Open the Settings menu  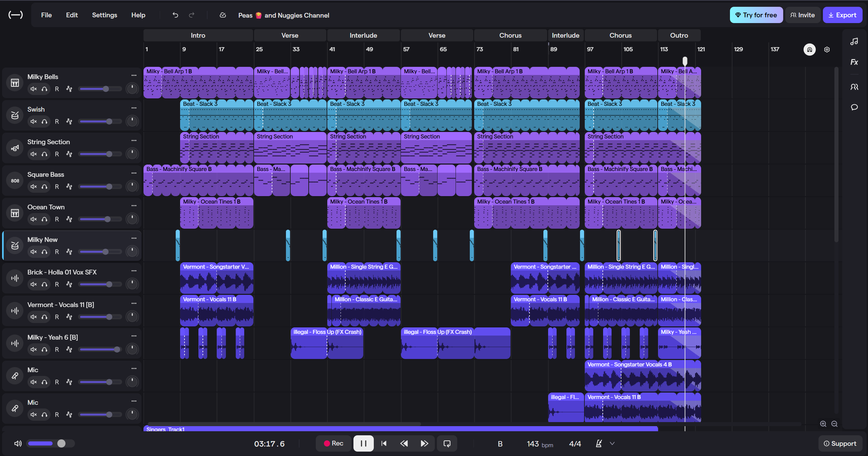(104, 15)
